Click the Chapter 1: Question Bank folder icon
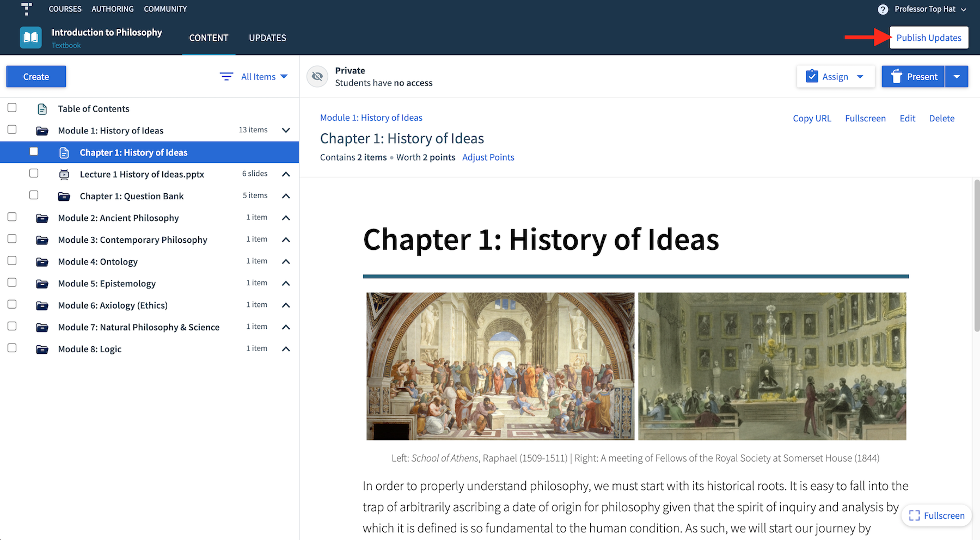Image resolution: width=980 pixels, height=540 pixels. click(64, 196)
